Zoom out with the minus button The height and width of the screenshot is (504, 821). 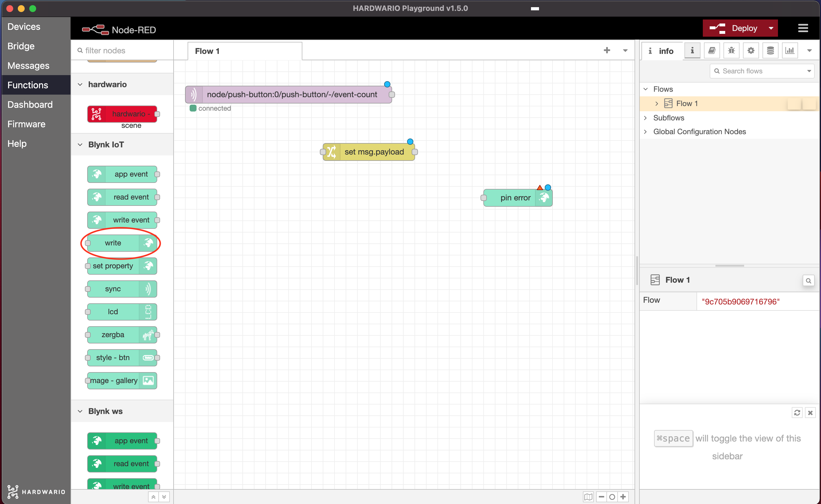(602, 497)
